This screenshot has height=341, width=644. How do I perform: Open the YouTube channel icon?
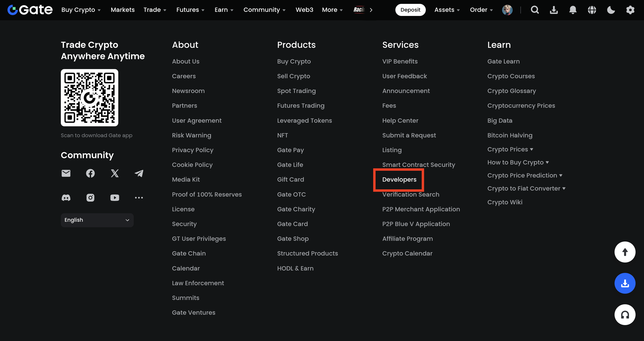pyautogui.click(x=115, y=198)
